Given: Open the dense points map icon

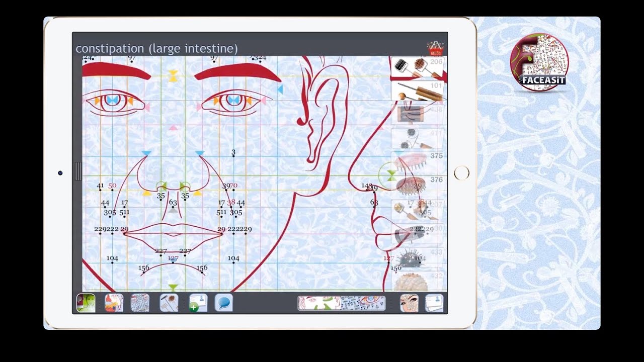Looking at the screenshot, I should tap(140, 303).
